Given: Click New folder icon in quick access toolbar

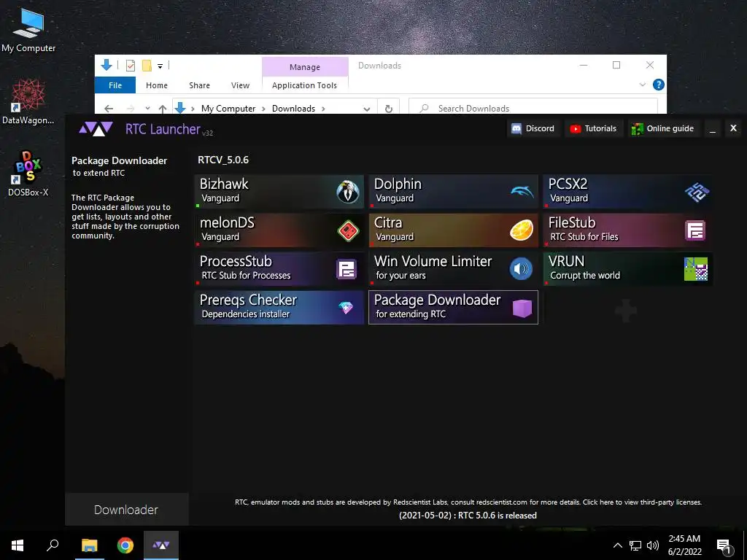Looking at the screenshot, I should pos(147,66).
